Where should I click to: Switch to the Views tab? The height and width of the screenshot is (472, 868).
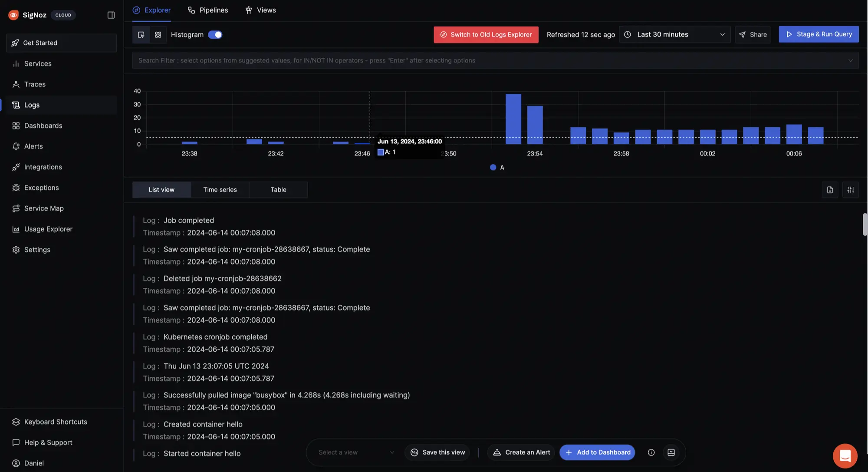coord(260,10)
